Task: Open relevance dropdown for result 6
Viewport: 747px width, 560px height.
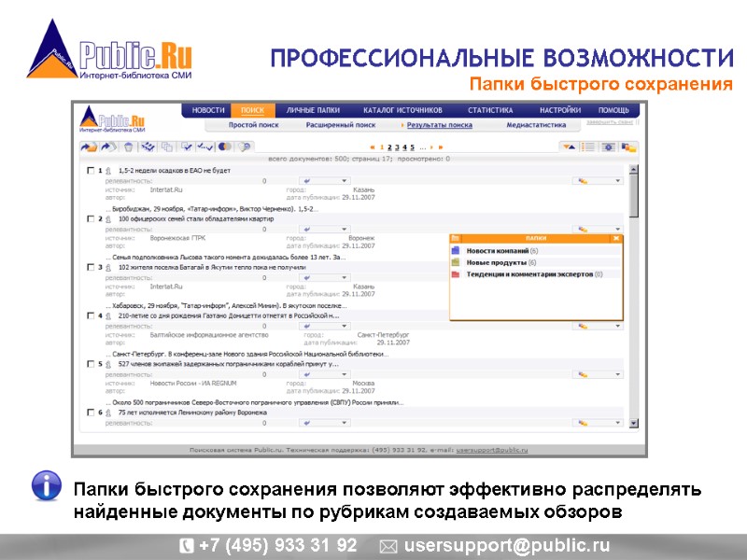Action: click(x=324, y=423)
